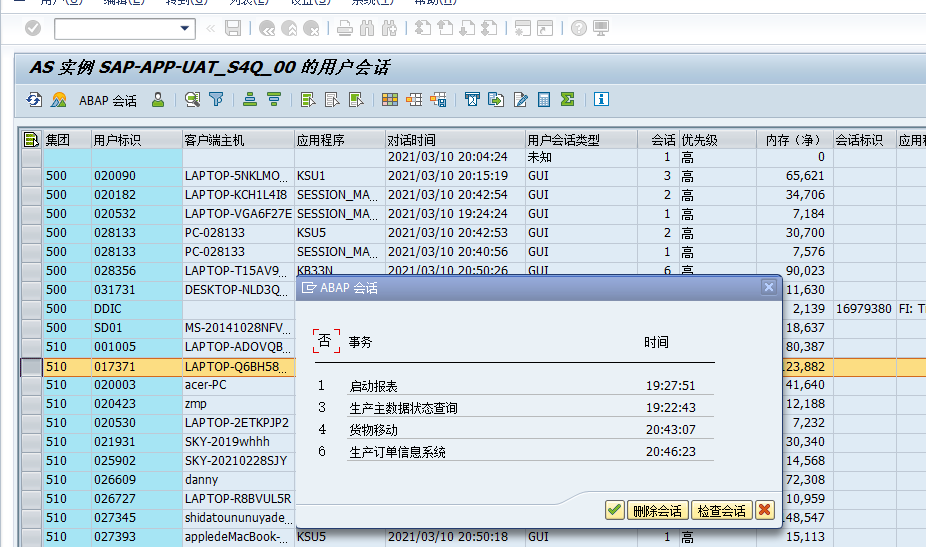
Task: Click the Save disk icon in toolbar
Action: click(233, 28)
